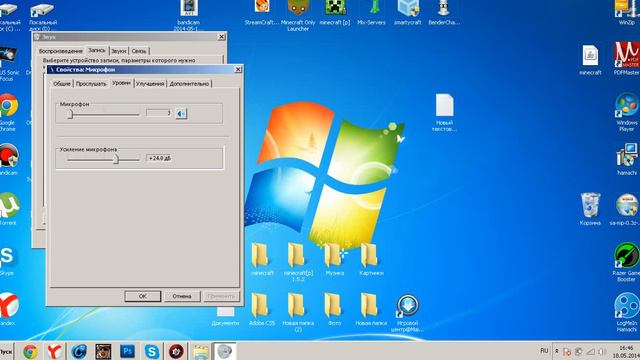Close the Свойства: Микрофон dialog

tap(238, 69)
